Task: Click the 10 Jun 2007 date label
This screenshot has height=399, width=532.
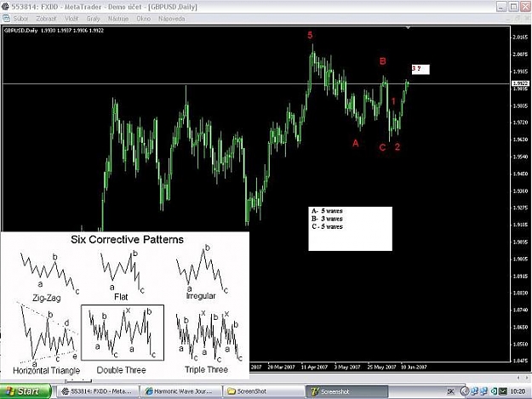Action: [x=414, y=367]
